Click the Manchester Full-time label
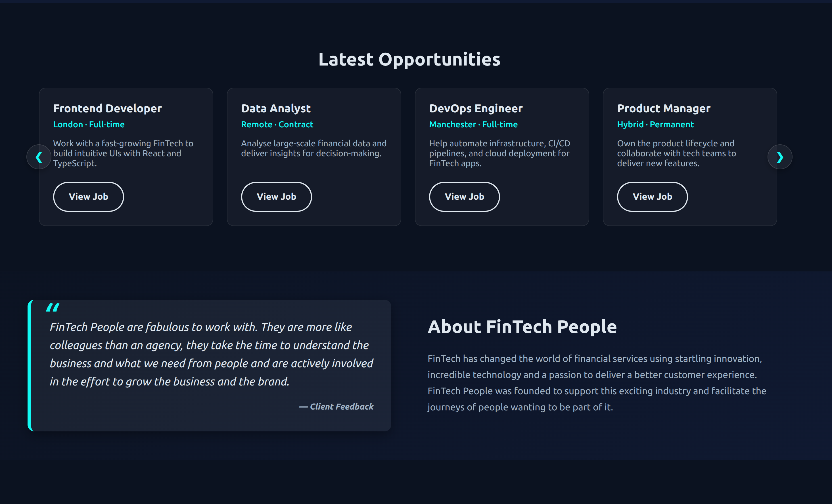This screenshot has width=832, height=504. click(x=473, y=124)
